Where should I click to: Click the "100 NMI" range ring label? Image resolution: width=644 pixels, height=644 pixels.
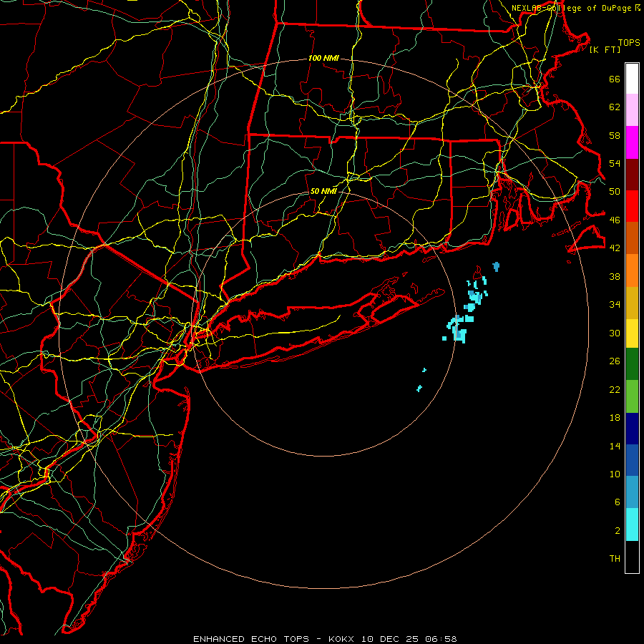pos(323,58)
